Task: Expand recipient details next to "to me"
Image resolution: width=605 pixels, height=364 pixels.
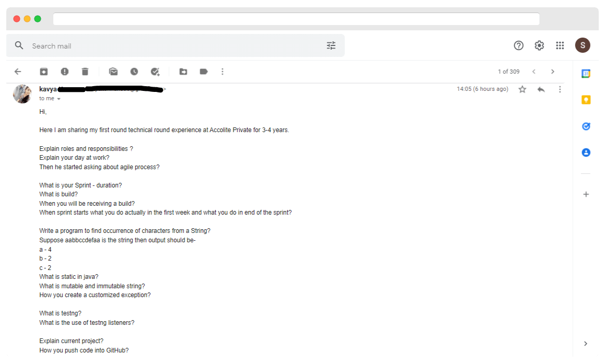Action: point(59,99)
